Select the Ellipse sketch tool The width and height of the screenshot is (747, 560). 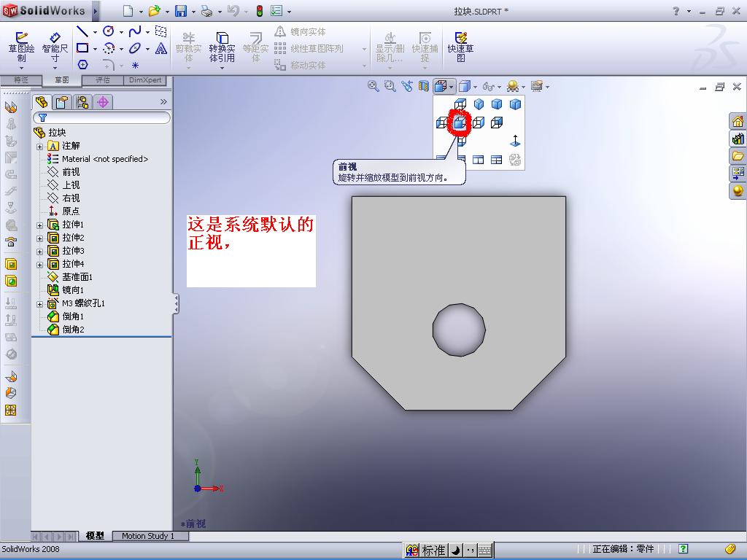point(135,48)
